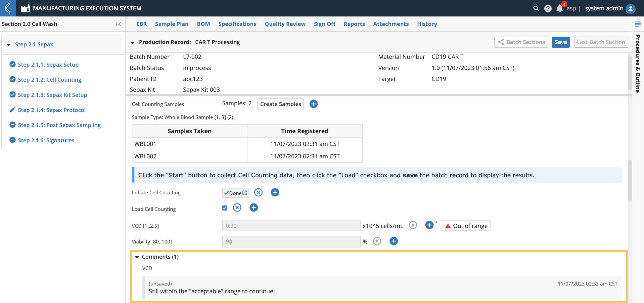The image size is (644, 303).
Task: Clear the Load Cell Counting value
Action: coord(237,208)
